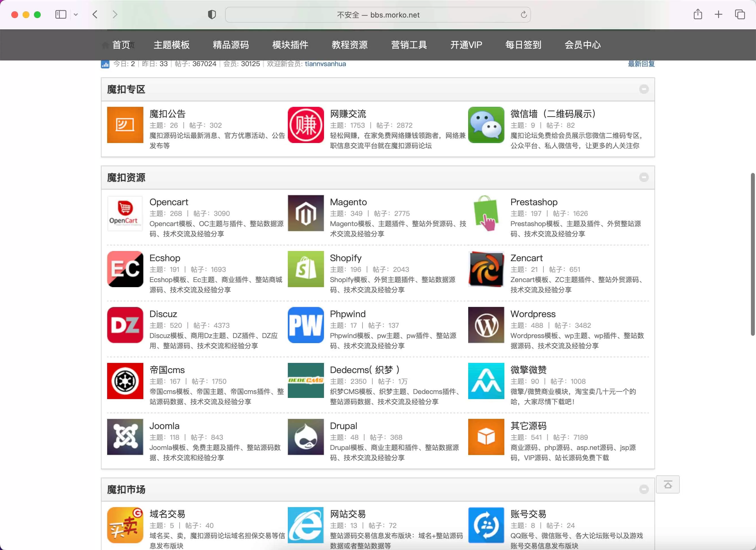Go back to previous page
This screenshot has width=756, height=550.
click(x=95, y=15)
